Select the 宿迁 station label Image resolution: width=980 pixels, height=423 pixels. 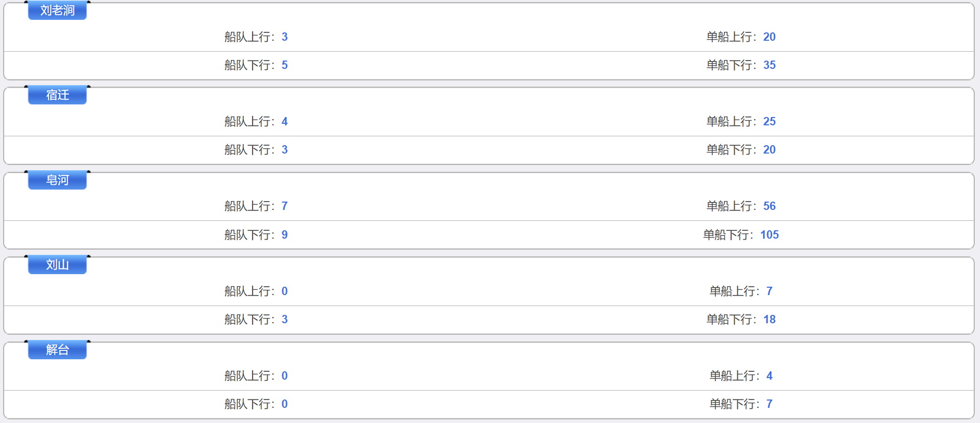click(x=57, y=95)
